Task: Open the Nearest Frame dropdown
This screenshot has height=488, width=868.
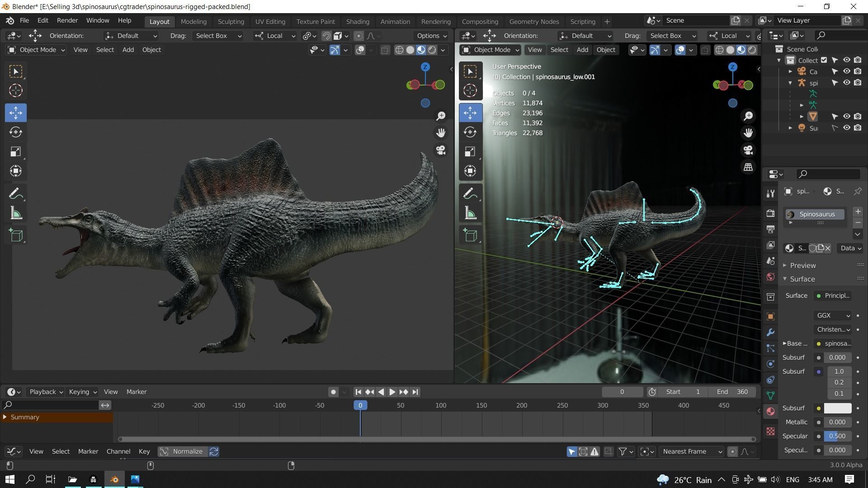Action: click(x=692, y=451)
